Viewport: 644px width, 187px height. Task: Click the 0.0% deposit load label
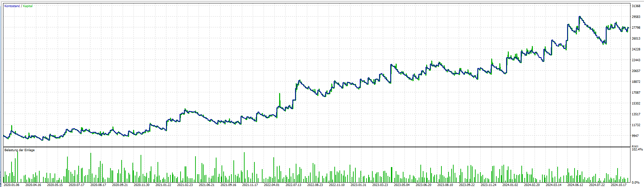point(636,182)
